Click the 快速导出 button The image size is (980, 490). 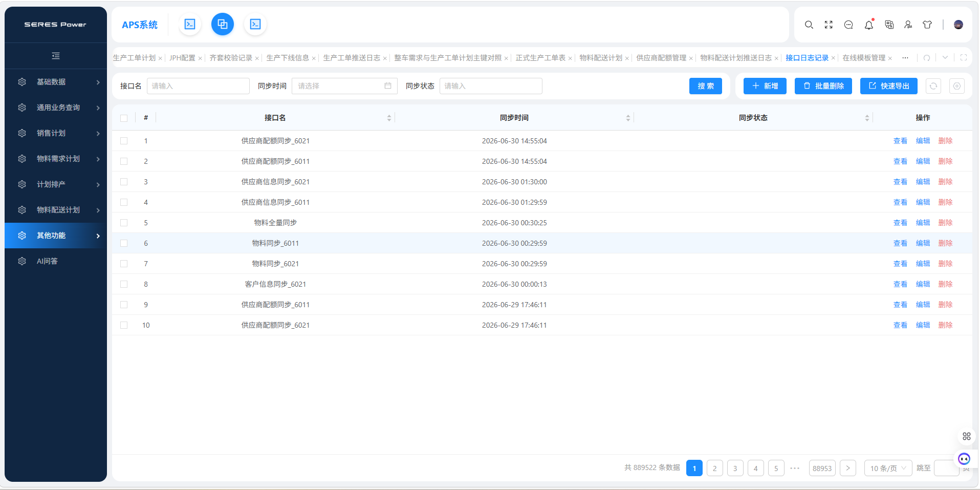point(889,86)
